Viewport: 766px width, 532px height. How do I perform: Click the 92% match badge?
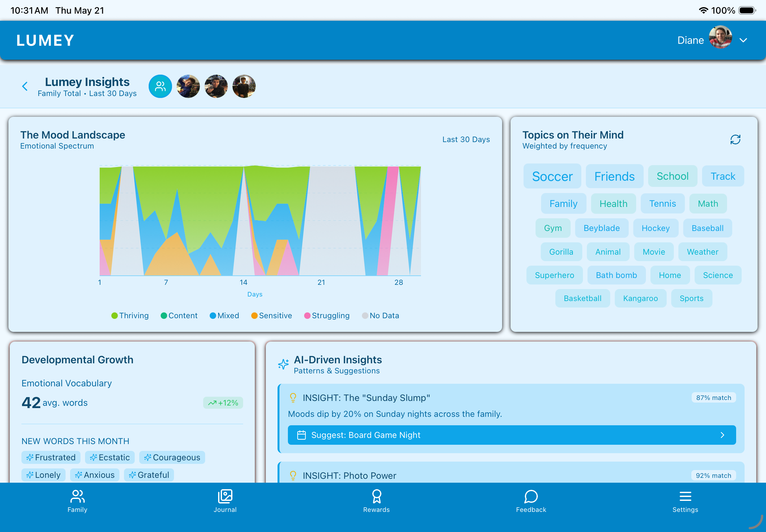click(x=713, y=476)
